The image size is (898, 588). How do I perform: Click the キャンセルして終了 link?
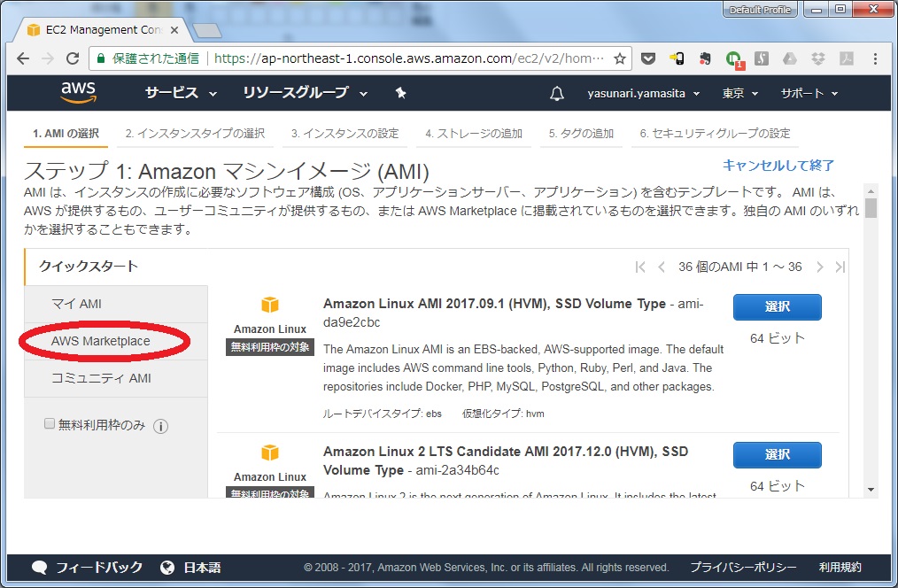(x=778, y=166)
